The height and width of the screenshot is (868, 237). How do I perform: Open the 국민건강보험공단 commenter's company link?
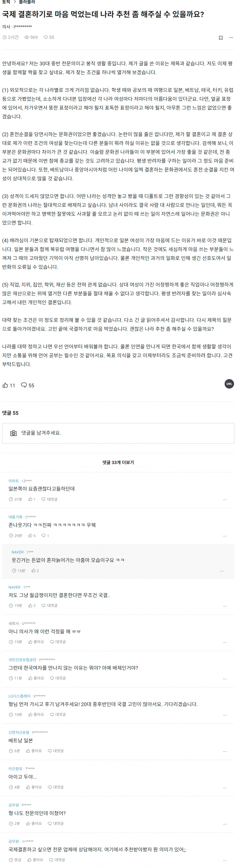pos(22,659)
